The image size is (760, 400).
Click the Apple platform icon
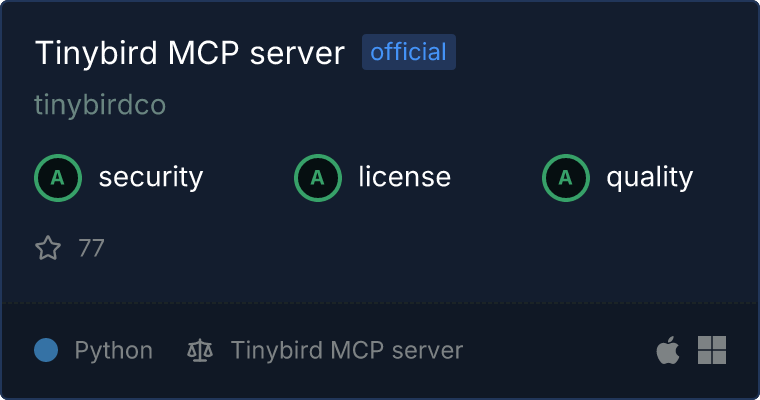coord(668,350)
